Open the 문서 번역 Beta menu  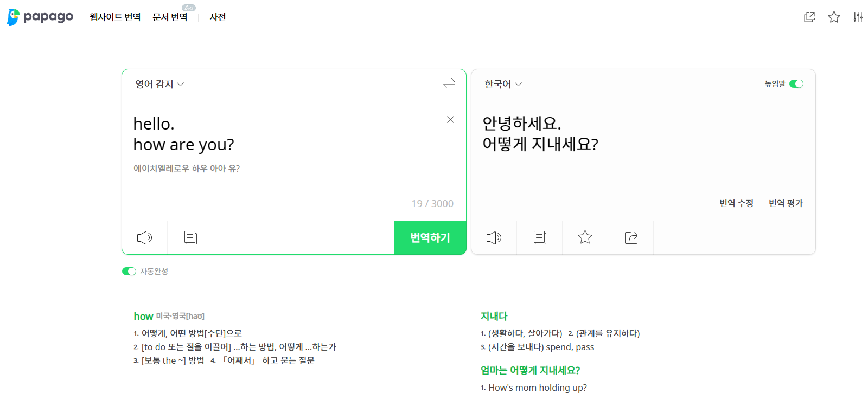[171, 17]
